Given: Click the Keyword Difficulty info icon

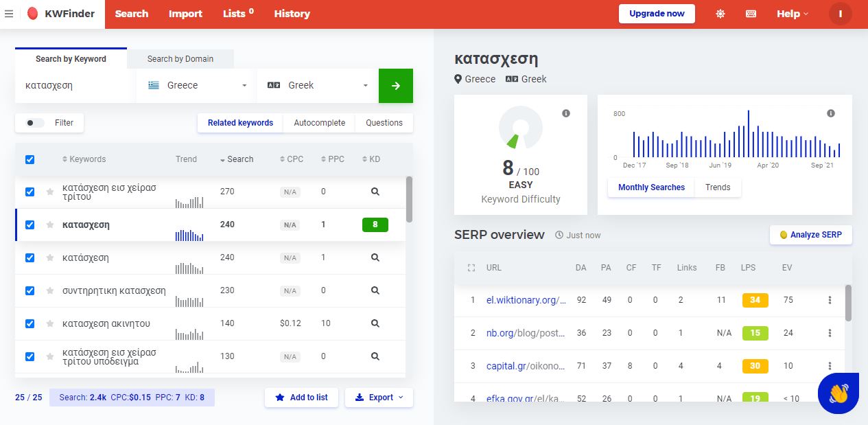Looking at the screenshot, I should [566, 113].
